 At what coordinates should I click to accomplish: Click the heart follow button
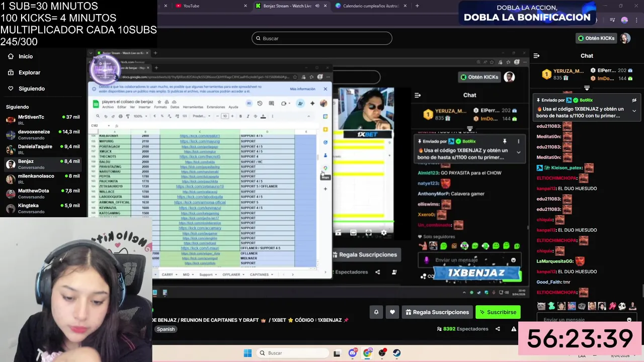[392, 312]
